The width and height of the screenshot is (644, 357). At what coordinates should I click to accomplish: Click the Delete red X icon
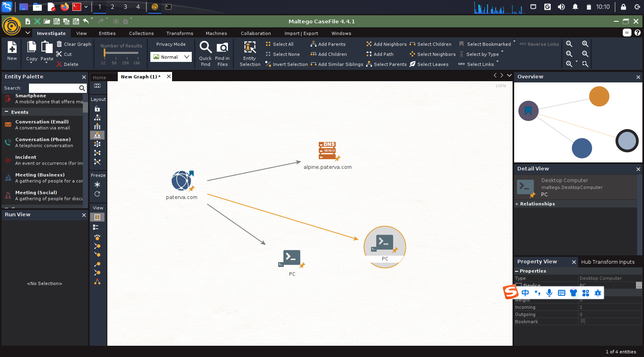[59, 64]
